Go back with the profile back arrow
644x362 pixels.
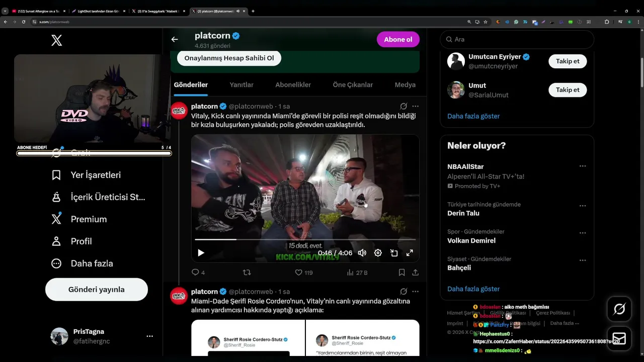(175, 39)
